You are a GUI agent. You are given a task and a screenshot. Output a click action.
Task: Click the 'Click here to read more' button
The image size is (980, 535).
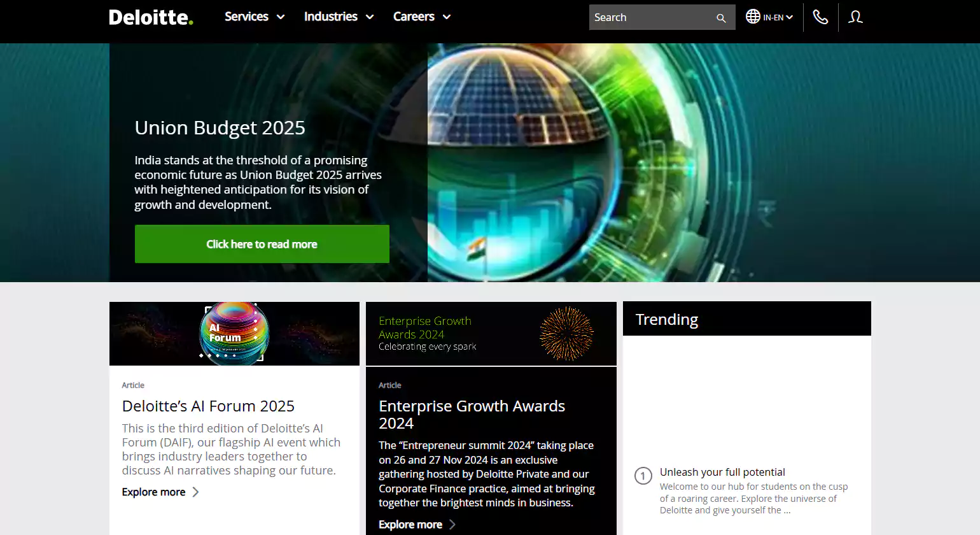pos(262,244)
